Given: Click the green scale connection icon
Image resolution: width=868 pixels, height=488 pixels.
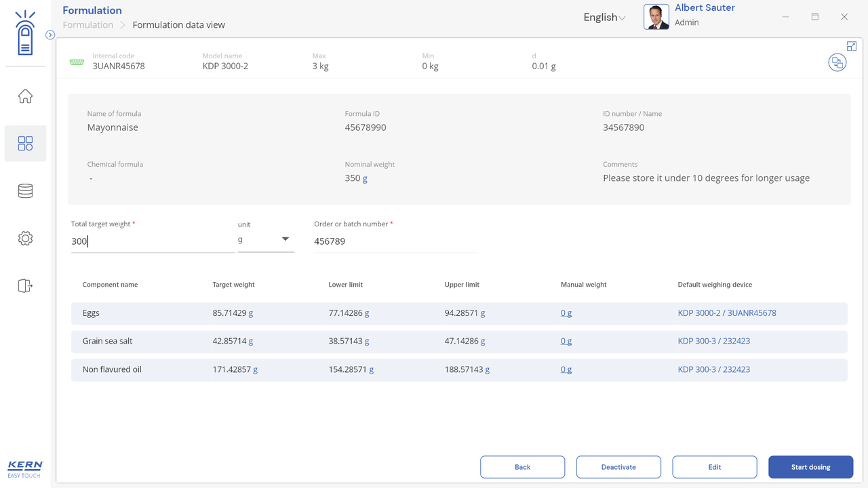Looking at the screenshot, I should point(77,62).
